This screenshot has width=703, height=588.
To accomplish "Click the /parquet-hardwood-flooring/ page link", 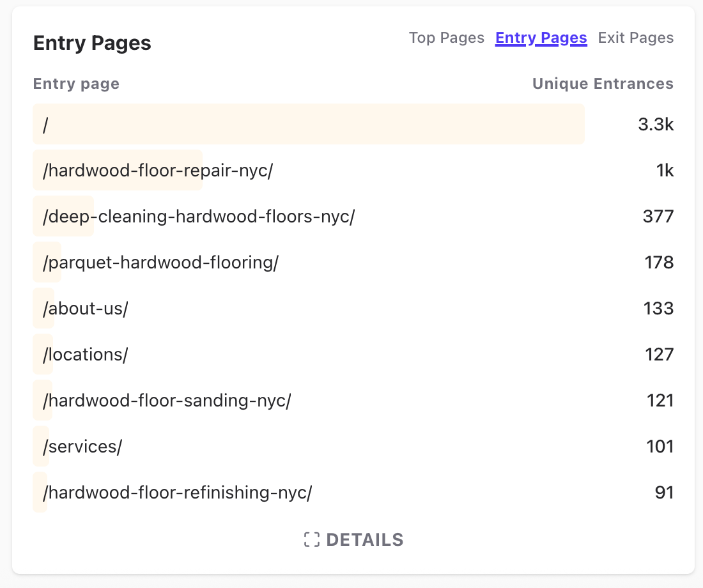I will point(160,263).
